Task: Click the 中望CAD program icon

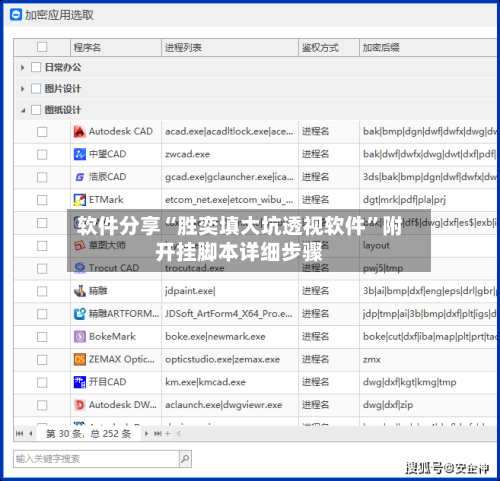Action: point(79,154)
